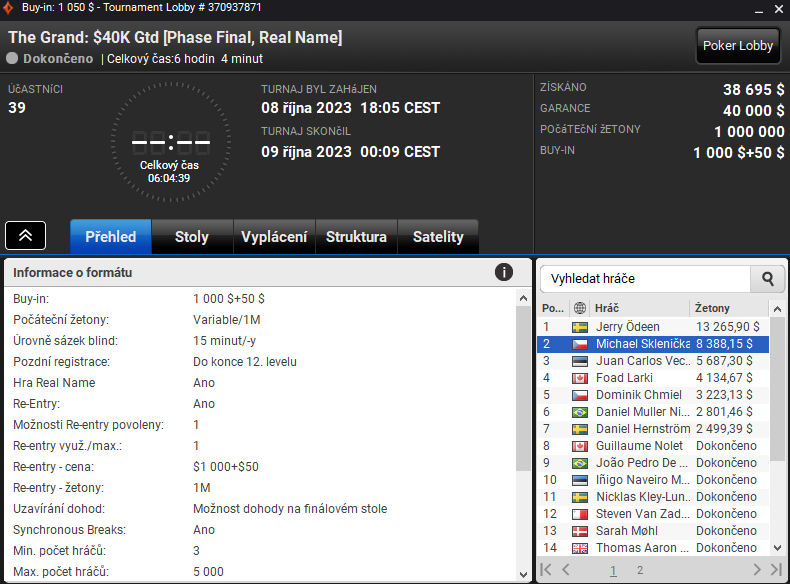Open page 2 of the player list

640,570
